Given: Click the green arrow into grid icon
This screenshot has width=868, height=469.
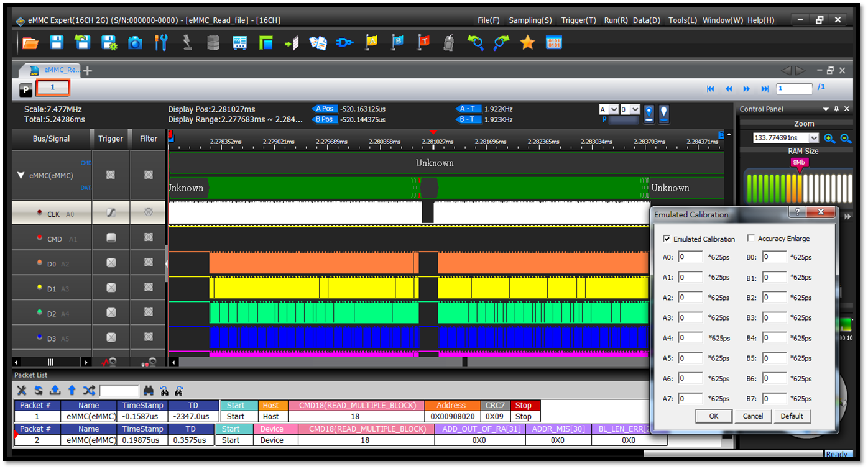Looking at the screenshot, I should [292, 43].
